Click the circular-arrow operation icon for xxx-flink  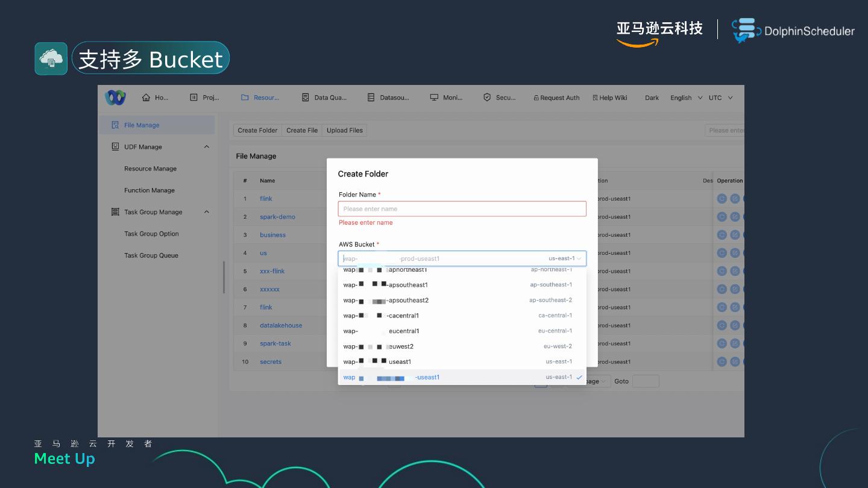click(722, 271)
